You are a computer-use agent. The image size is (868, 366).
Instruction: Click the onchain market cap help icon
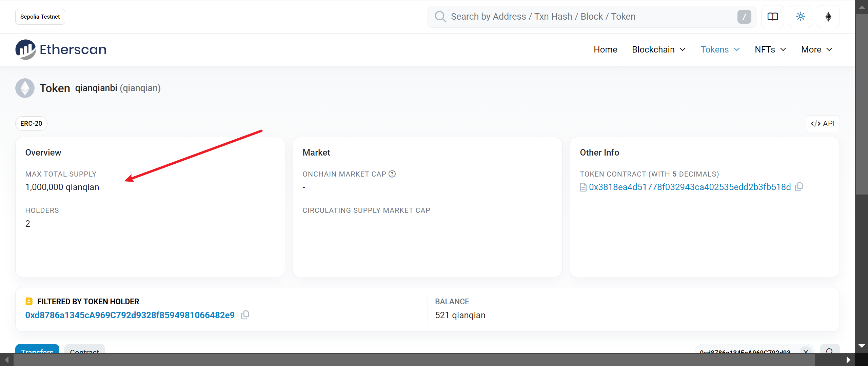(x=392, y=174)
